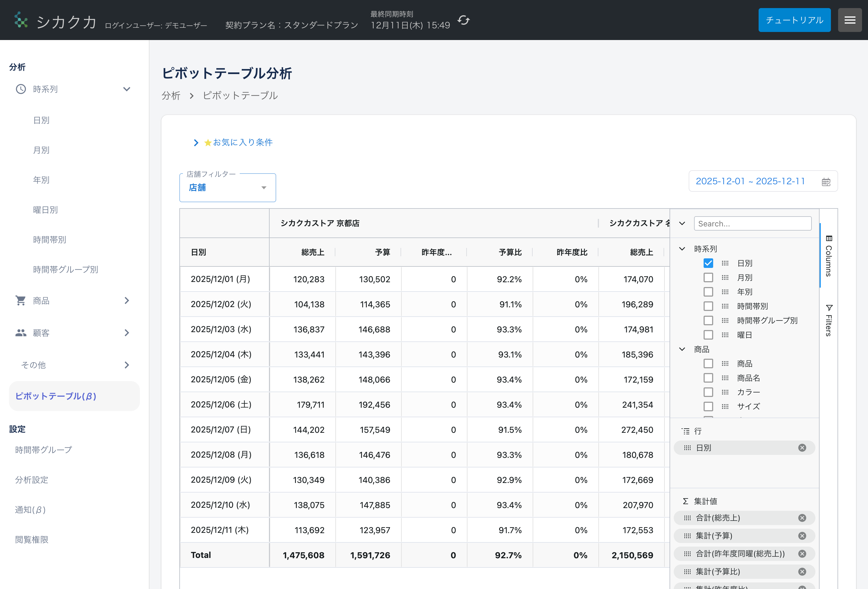Remove 合計(総売上) from aggregate values
Screen dimensions: 868x589
tap(802, 518)
